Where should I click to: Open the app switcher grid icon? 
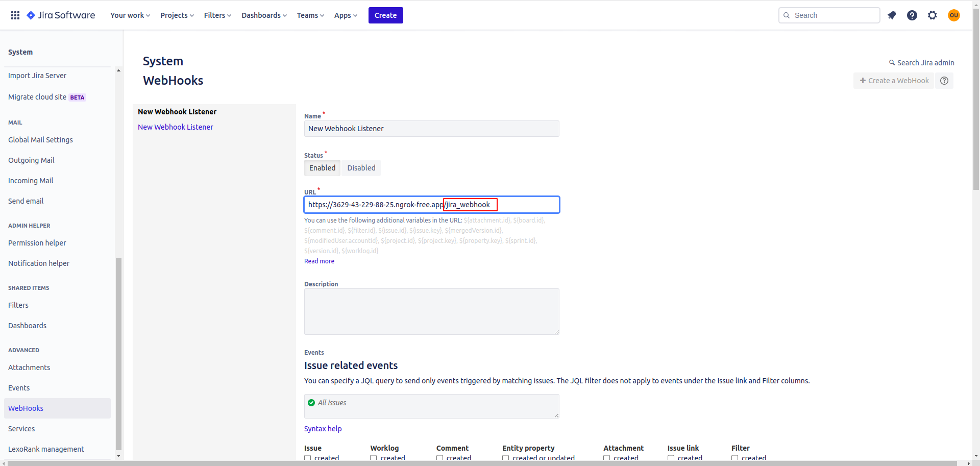coord(15,15)
